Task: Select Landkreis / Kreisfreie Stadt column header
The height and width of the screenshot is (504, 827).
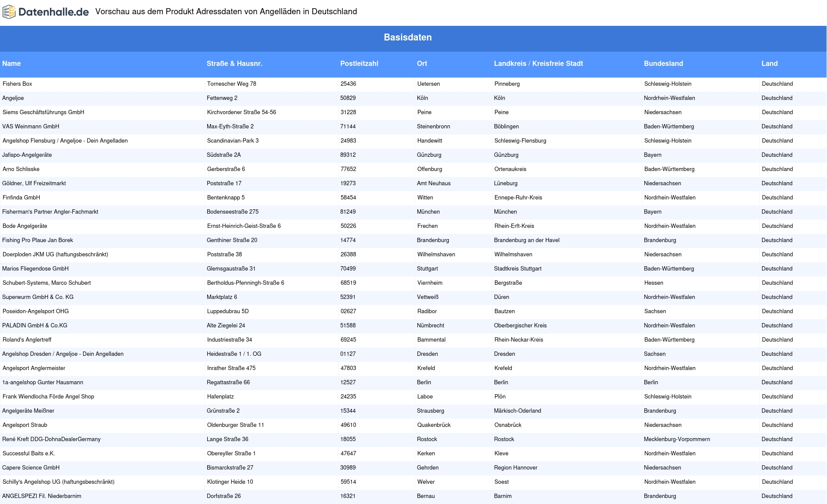Action: click(x=538, y=63)
